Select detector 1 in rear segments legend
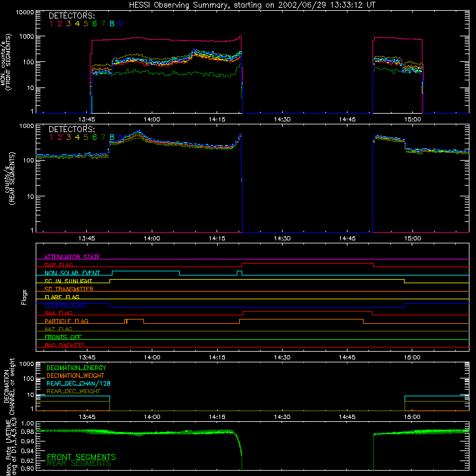The width and height of the screenshot is (476, 476). click(51, 137)
